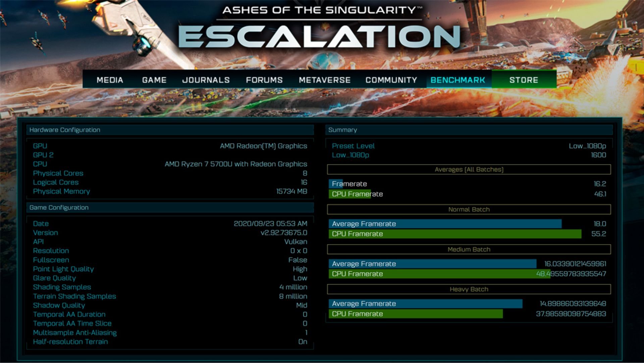The height and width of the screenshot is (363, 644).
Task: Select the Game Configuration header
Action: tap(170, 208)
